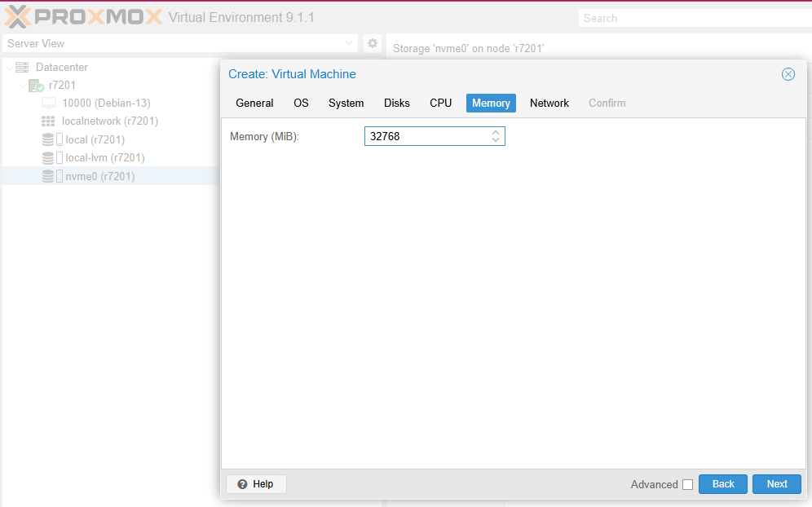The image size is (812, 507).
Task: Switch to the General tab
Action: click(254, 103)
